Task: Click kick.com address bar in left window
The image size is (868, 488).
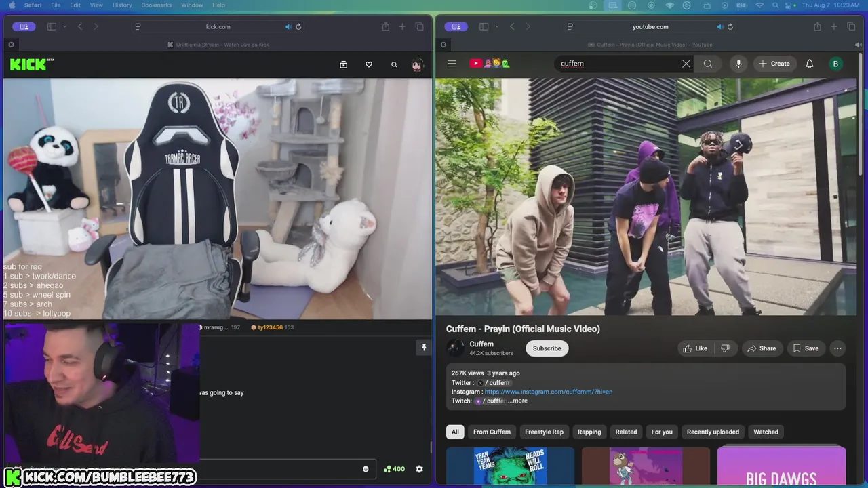Action: 218,26
